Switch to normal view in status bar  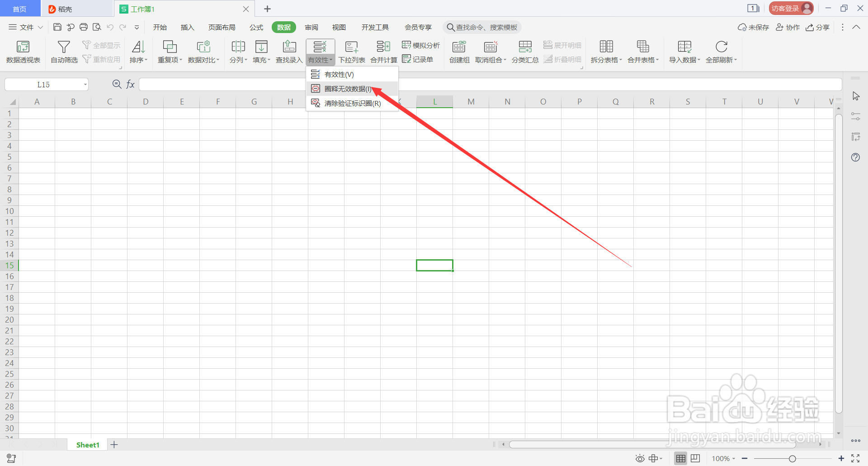coord(680,458)
